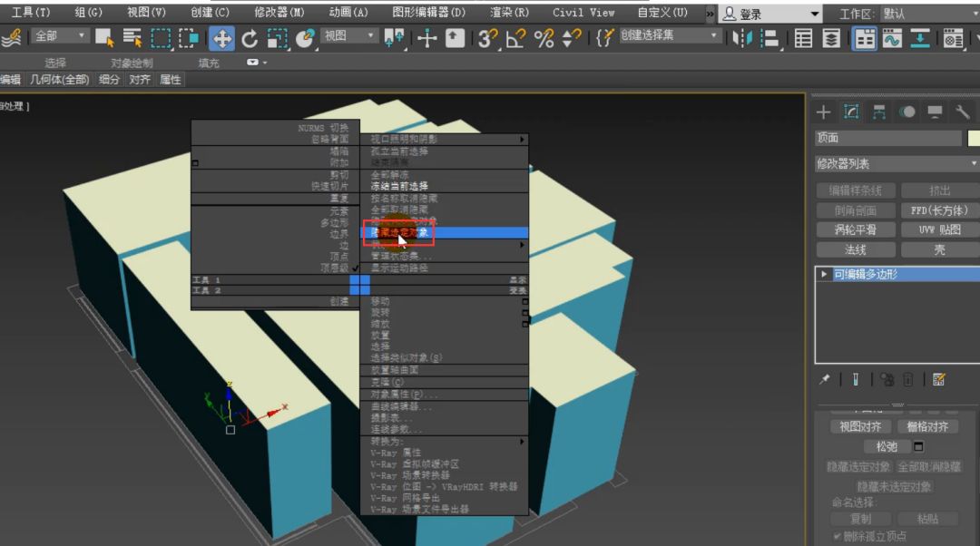Click the 法线 modifier button
The height and width of the screenshot is (546, 980).
(855, 250)
